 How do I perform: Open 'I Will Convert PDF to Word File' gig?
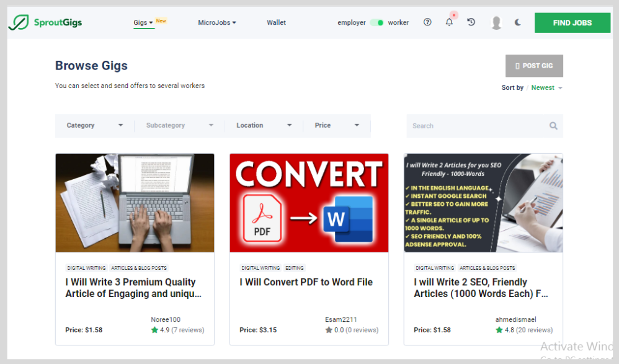coord(306,282)
